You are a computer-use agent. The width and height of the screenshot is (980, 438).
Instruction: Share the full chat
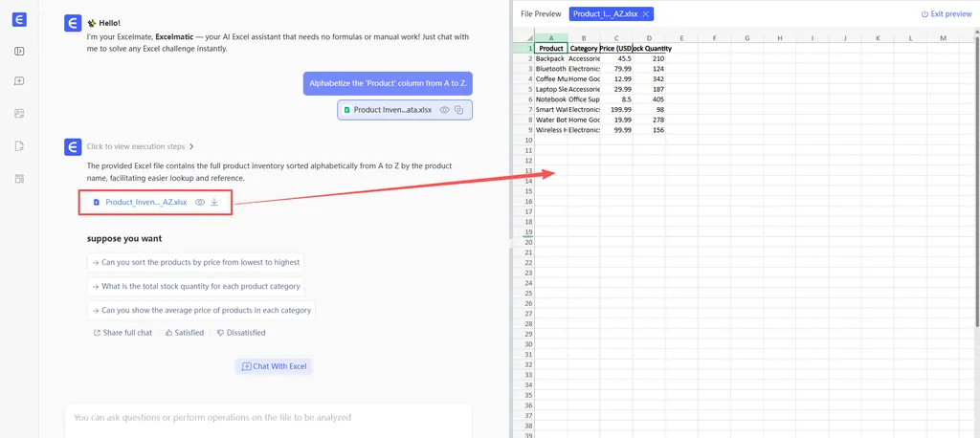pos(122,333)
